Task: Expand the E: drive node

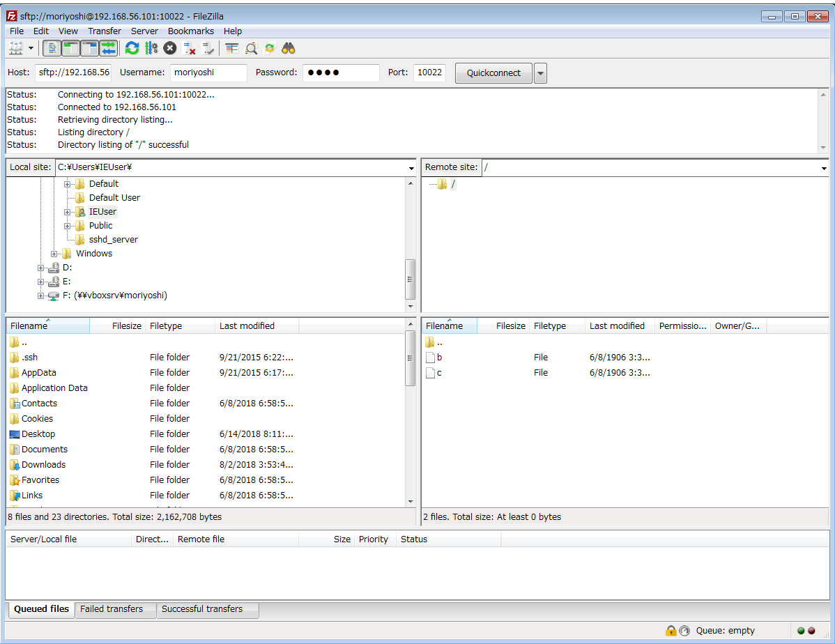Action: pyautogui.click(x=40, y=282)
